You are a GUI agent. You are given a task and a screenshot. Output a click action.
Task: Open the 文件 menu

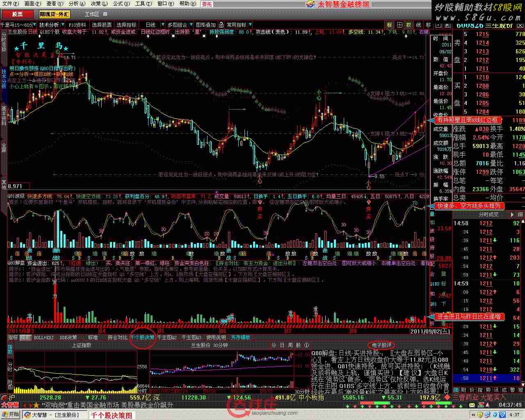point(10,4)
